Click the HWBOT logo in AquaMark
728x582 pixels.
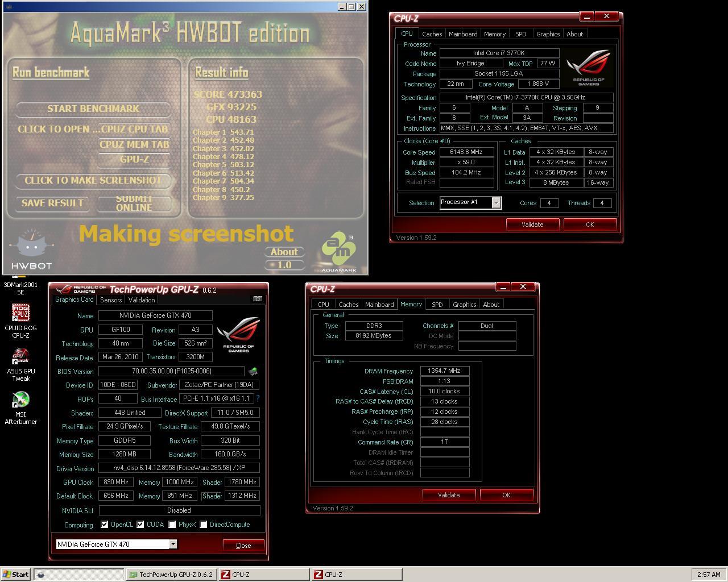[32, 250]
